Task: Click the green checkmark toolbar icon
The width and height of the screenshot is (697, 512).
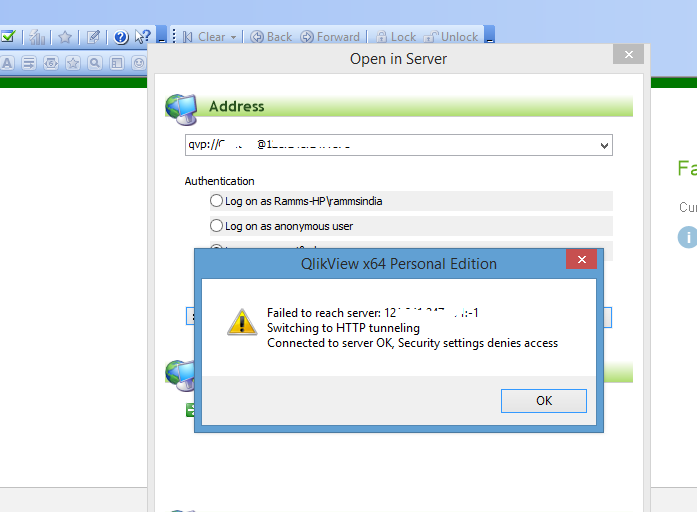Action: [7, 37]
